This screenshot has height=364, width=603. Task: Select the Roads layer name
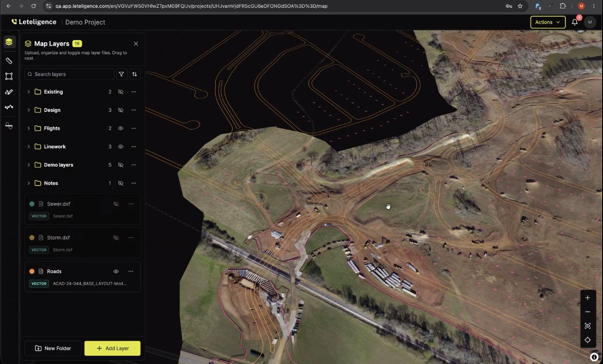click(x=54, y=271)
